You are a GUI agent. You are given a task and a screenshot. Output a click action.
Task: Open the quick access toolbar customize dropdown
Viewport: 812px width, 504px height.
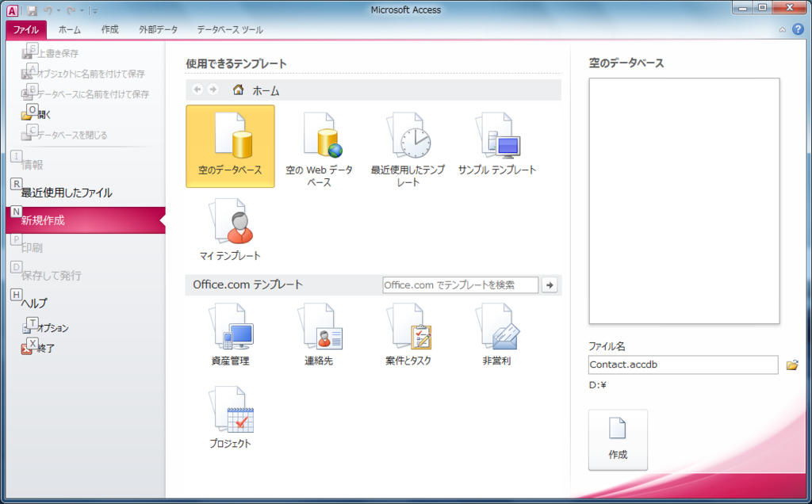[94, 10]
